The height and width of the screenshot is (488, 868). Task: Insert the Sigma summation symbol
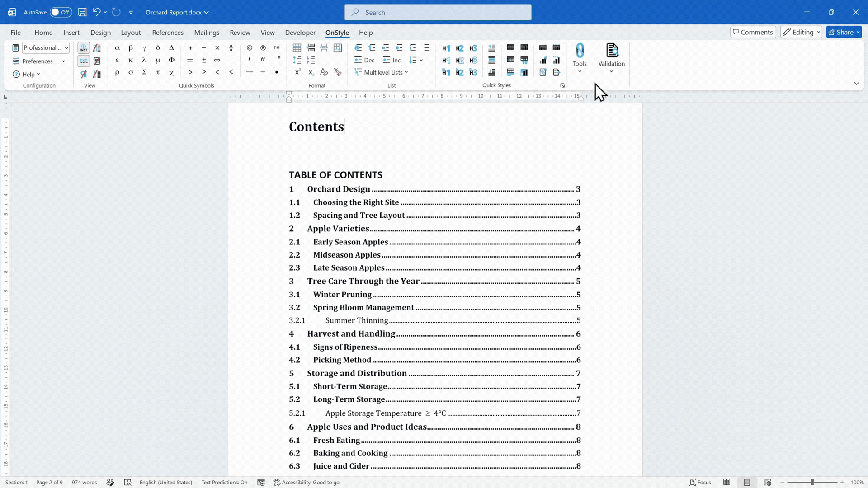tap(144, 72)
